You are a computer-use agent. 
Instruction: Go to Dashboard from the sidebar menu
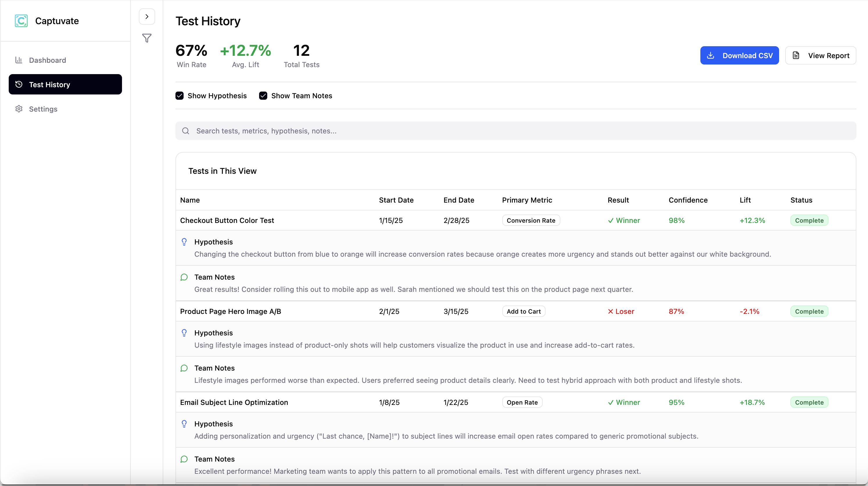pyautogui.click(x=48, y=60)
